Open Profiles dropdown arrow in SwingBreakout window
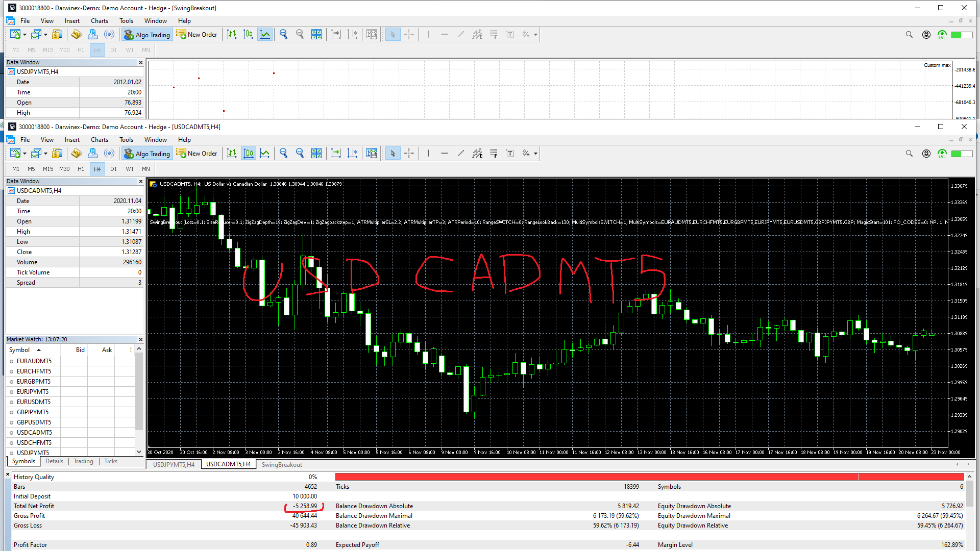This screenshot has width=980, height=551. coord(45,35)
